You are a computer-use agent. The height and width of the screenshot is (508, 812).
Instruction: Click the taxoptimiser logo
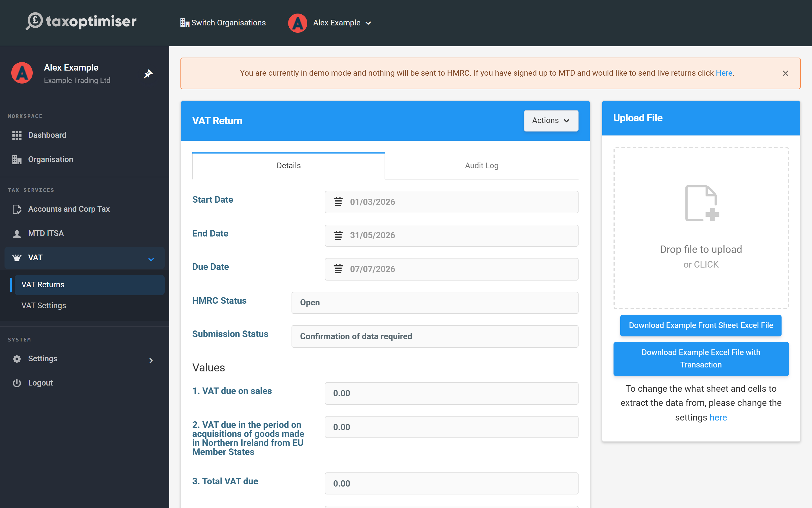pyautogui.click(x=81, y=21)
